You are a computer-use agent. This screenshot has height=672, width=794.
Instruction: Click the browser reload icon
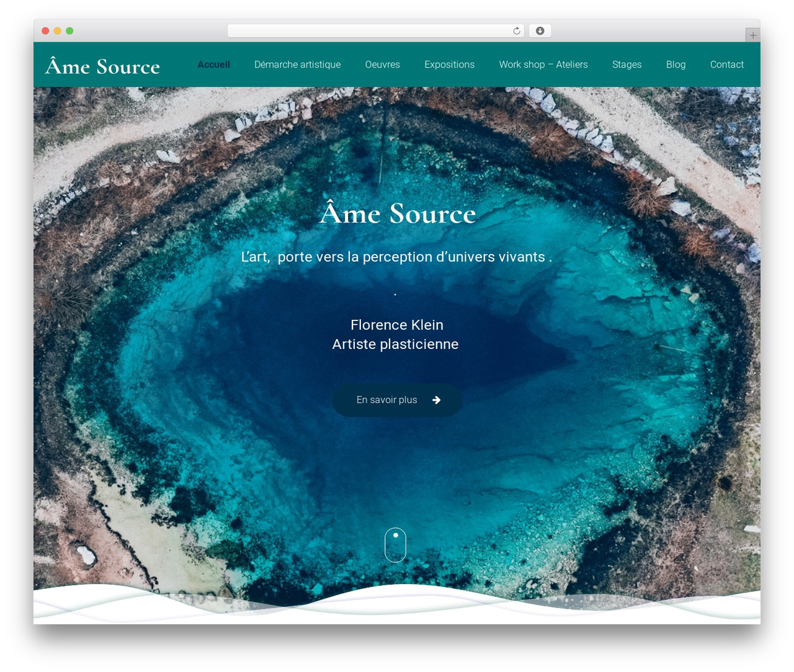point(516,31)
